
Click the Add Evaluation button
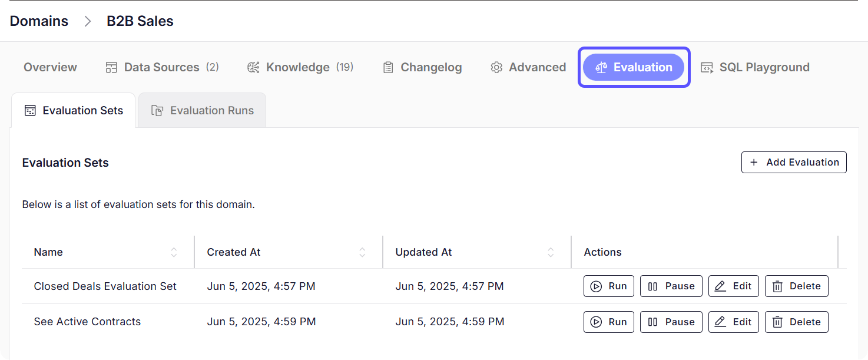794,162
